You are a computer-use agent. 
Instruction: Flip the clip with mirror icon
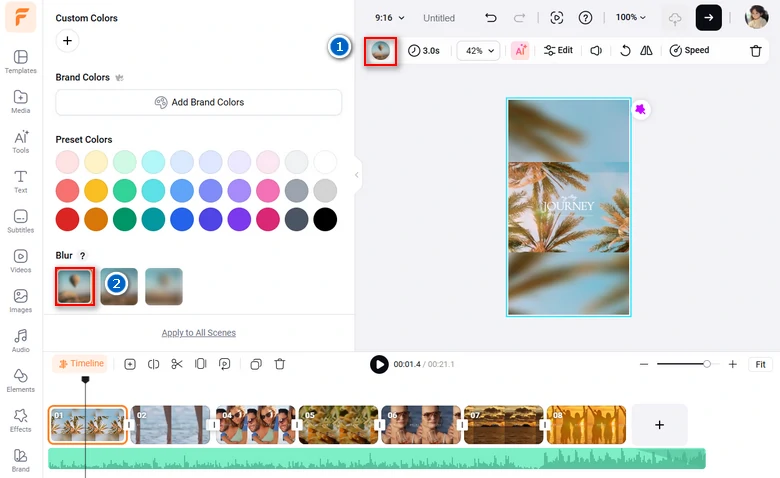[645, 50]
